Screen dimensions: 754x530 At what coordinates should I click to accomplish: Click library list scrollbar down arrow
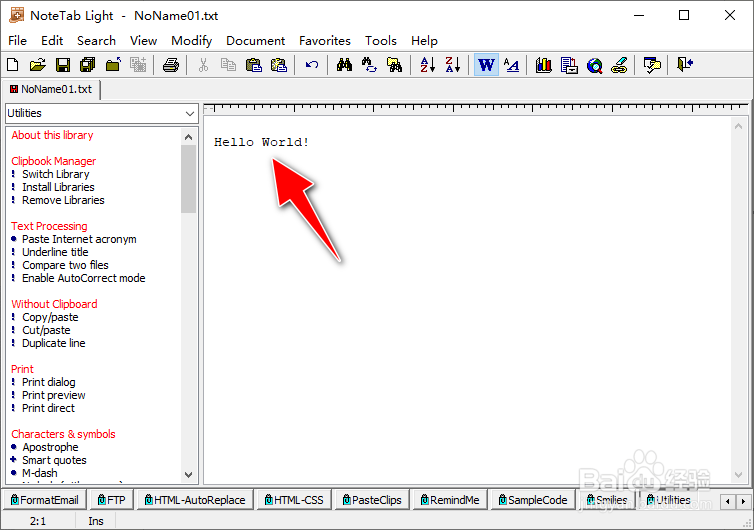pos(188,475)
